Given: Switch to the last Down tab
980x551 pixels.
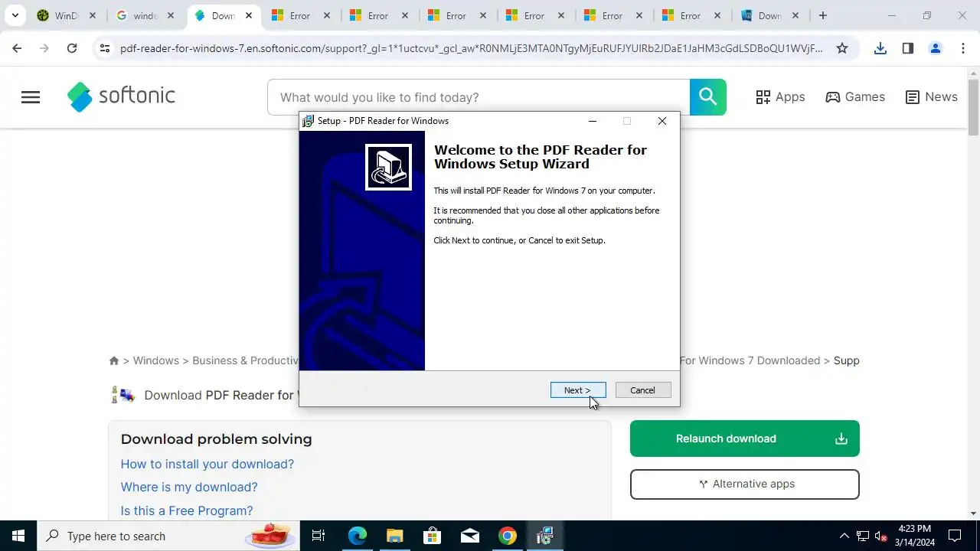Looking at the screenshot, I should click(769, 15).
